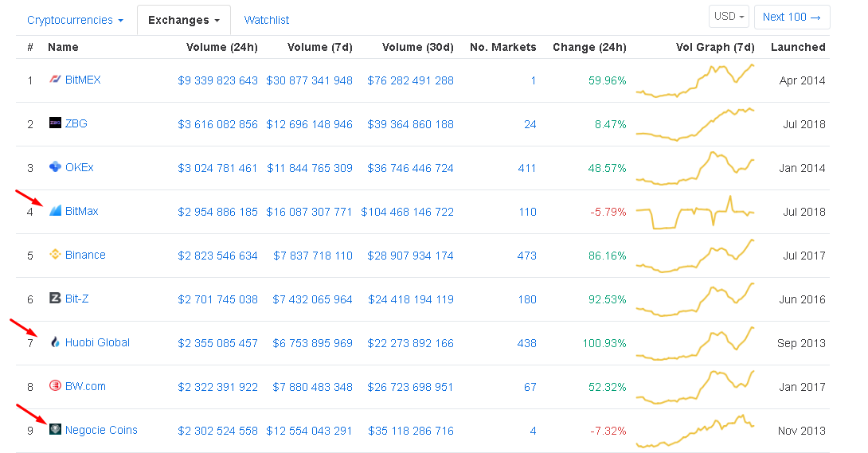Click Bit-Z markets count 180
The height and width of the screenshot is (453, 868).
tap(527, 299)
